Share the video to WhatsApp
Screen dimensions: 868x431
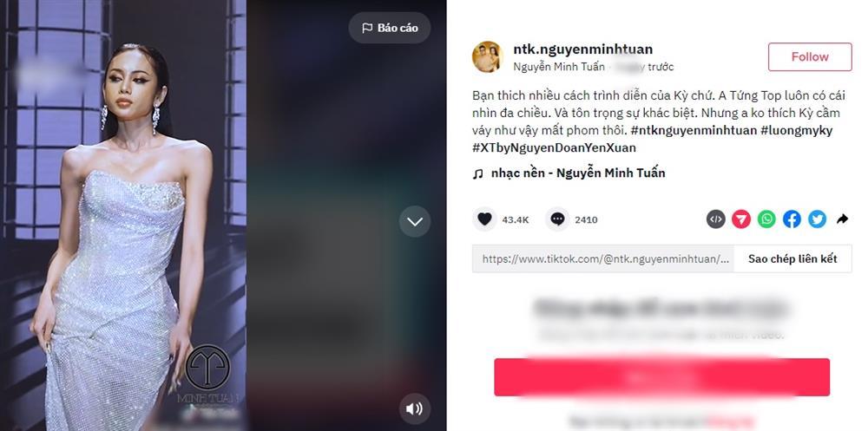pyautogui.click(x=766, y=219)
